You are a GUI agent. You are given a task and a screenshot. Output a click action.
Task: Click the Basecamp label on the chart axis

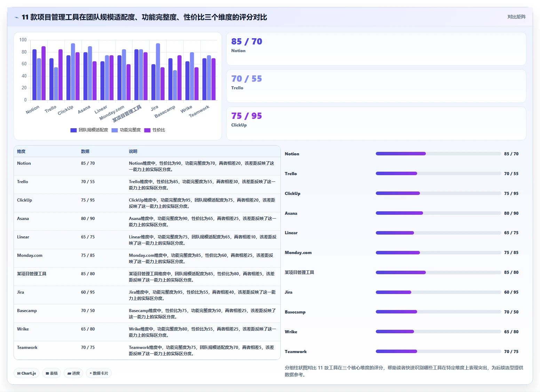point(165,111)
